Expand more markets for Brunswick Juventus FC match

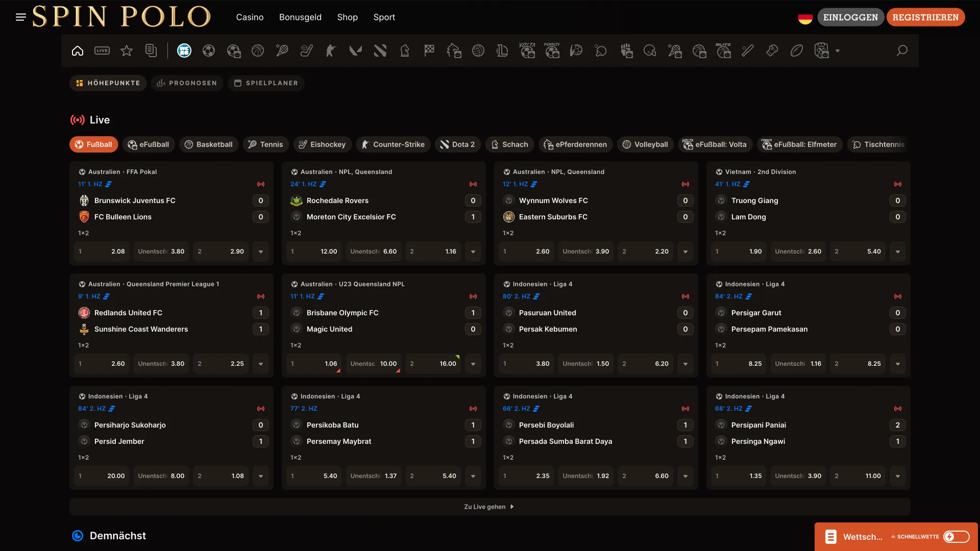tap(261, 252)
